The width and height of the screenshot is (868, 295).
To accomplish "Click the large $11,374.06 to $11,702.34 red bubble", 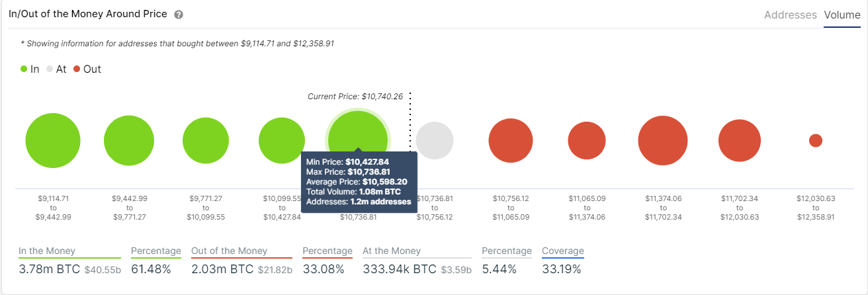I will pyautogui.click(x=663, y=141).
